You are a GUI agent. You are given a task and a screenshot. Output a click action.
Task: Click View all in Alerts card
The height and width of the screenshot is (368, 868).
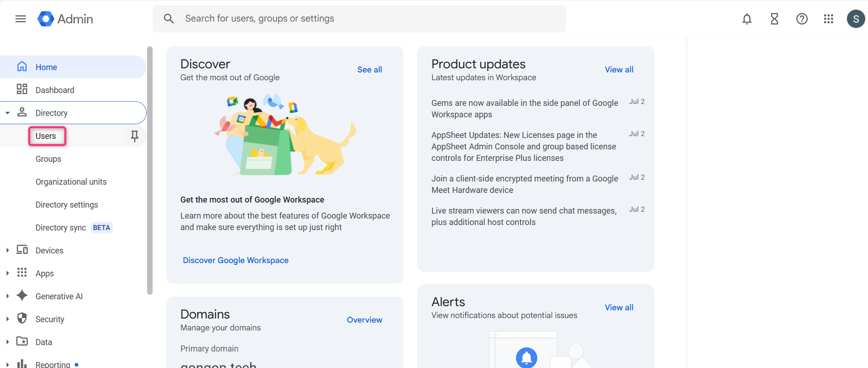tap(619, 308)
